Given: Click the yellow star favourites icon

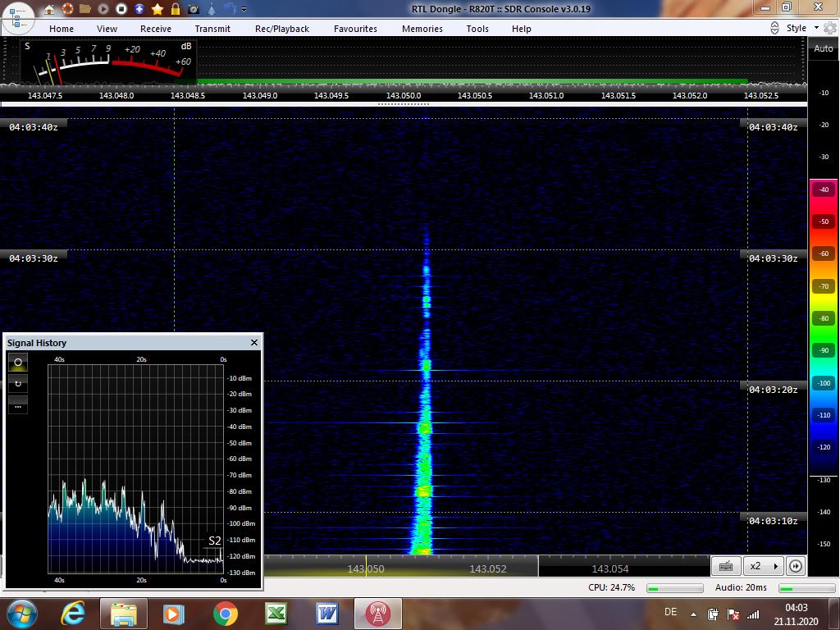Looking at the screenshot, I should [157, 9].
